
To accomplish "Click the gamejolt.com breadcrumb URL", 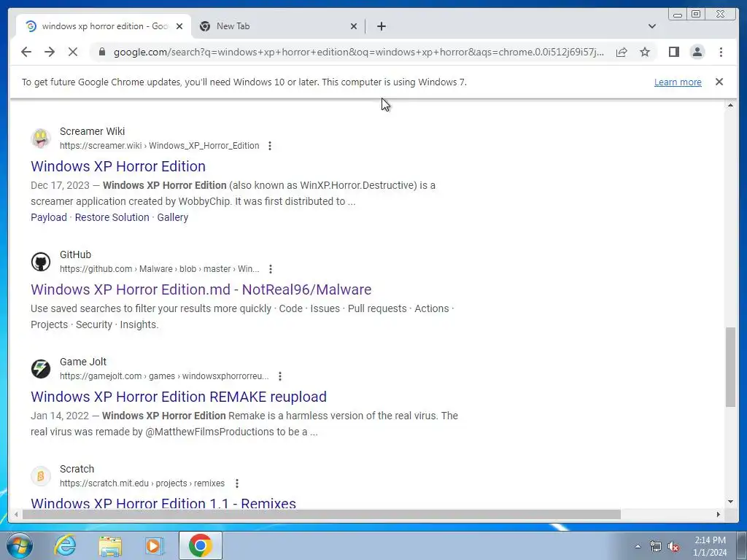I will 164,376.
